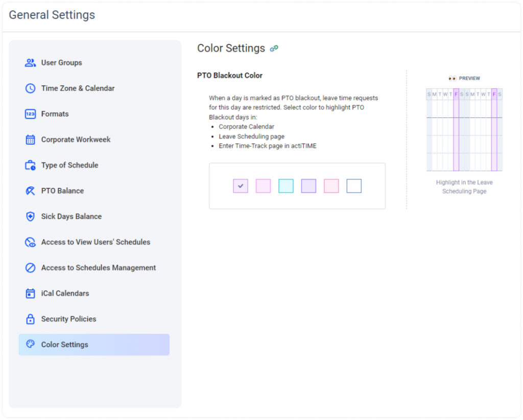Screen dimensions: 523x420
Task: Choose the cyan color swatch
Action: (286, 186)
